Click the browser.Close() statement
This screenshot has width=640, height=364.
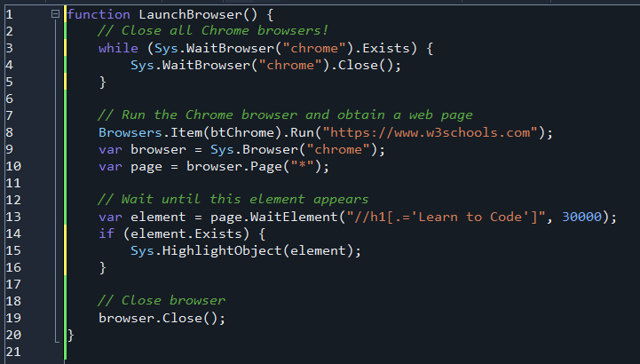[x=162, y=318]
